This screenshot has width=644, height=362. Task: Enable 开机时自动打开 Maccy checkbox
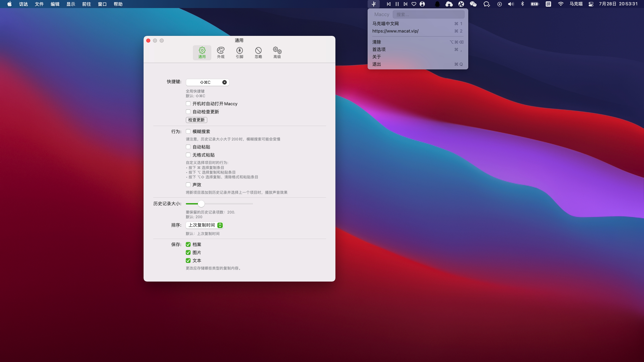point(188,104)
